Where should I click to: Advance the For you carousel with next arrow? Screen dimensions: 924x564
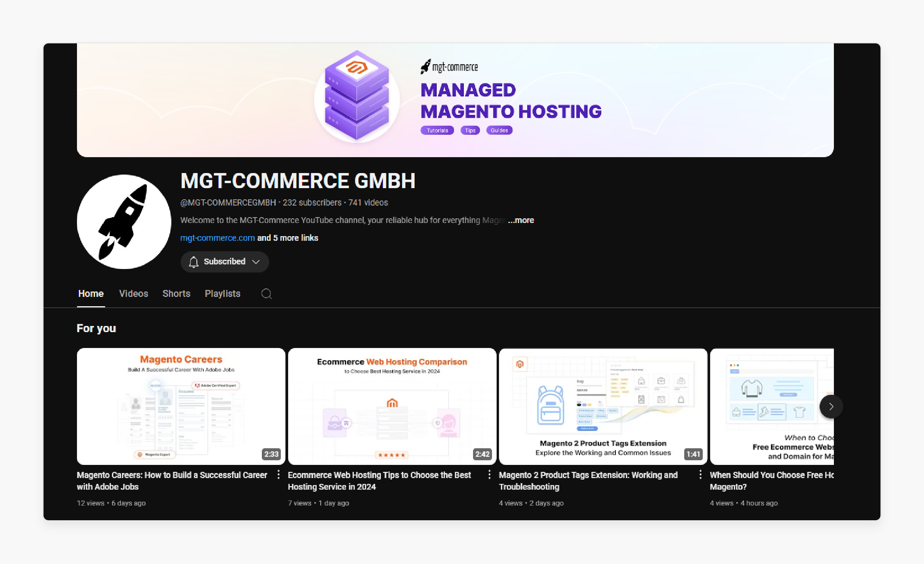click(x=831, y=406)
